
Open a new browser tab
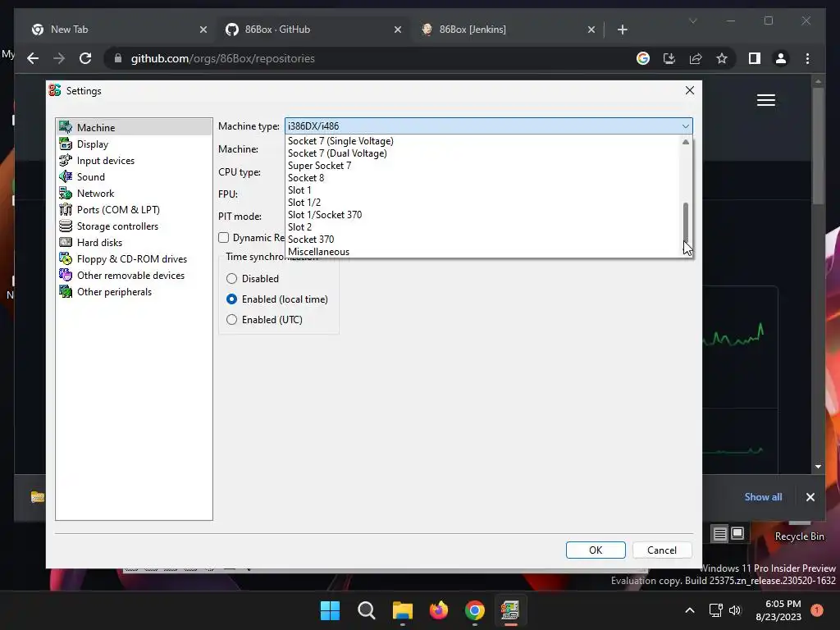click(x=622, y=30)
